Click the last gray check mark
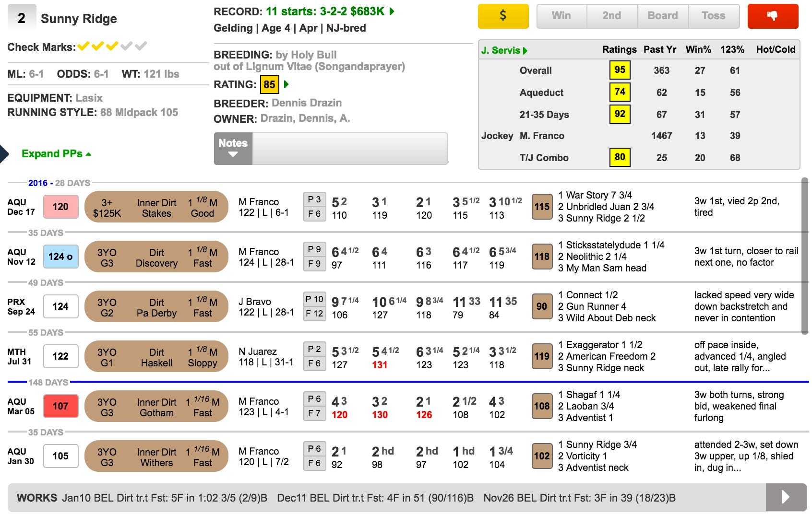The width and height of the screenshot is (812, 515). coord(141,47)
